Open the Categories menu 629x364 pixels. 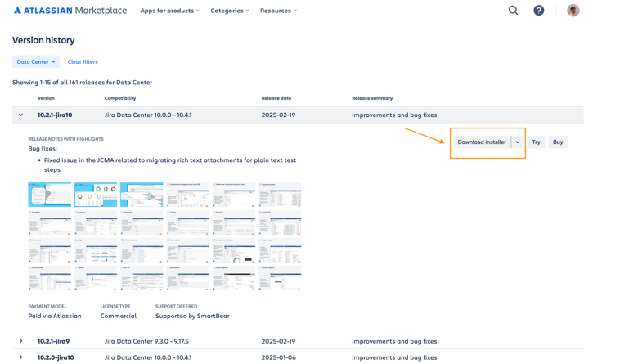point(229,11)
